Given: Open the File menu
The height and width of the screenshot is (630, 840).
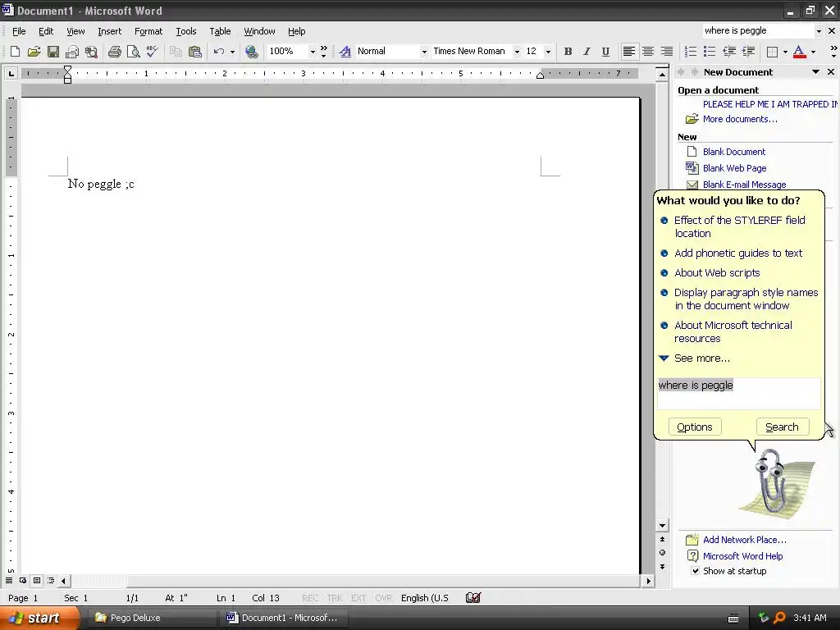Looking at the screenshot, I should click(19, 31).
